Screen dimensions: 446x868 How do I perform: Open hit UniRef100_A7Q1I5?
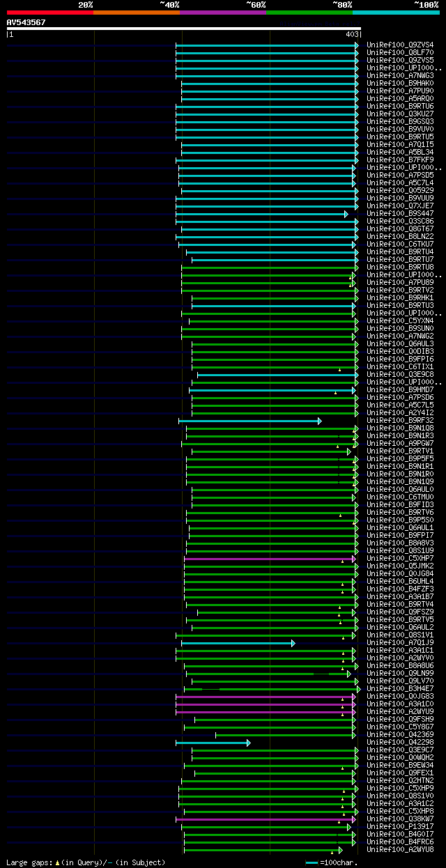(400, 144)
